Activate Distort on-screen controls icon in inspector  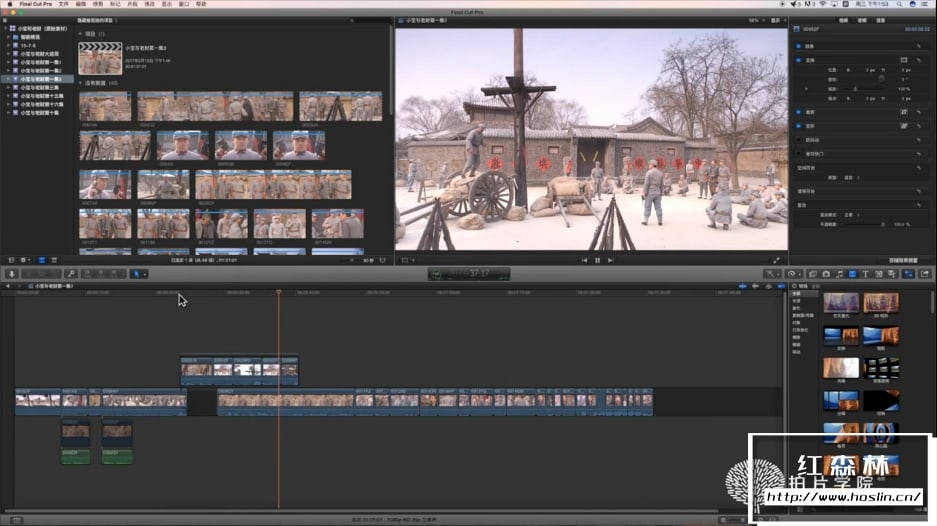pyautogui.click(x=904, y=126)
